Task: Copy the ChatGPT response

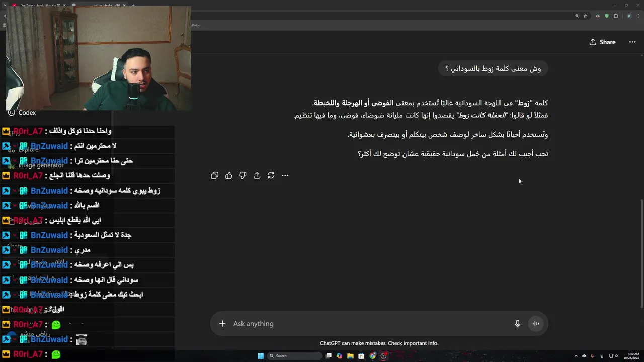Action: tap(215, 175)
